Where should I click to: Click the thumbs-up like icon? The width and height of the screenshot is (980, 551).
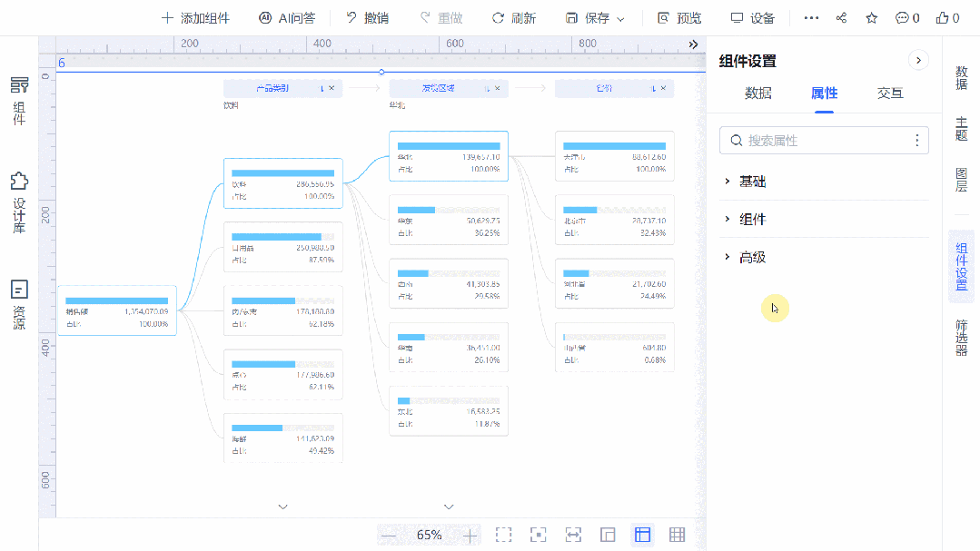pos(947,18)
